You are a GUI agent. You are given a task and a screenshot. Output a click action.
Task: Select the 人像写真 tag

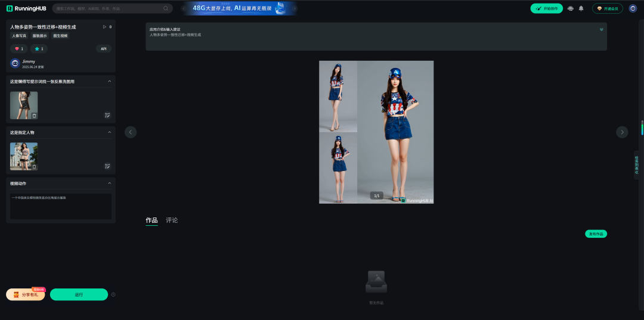pyautogui.click(x=19, y=36)
